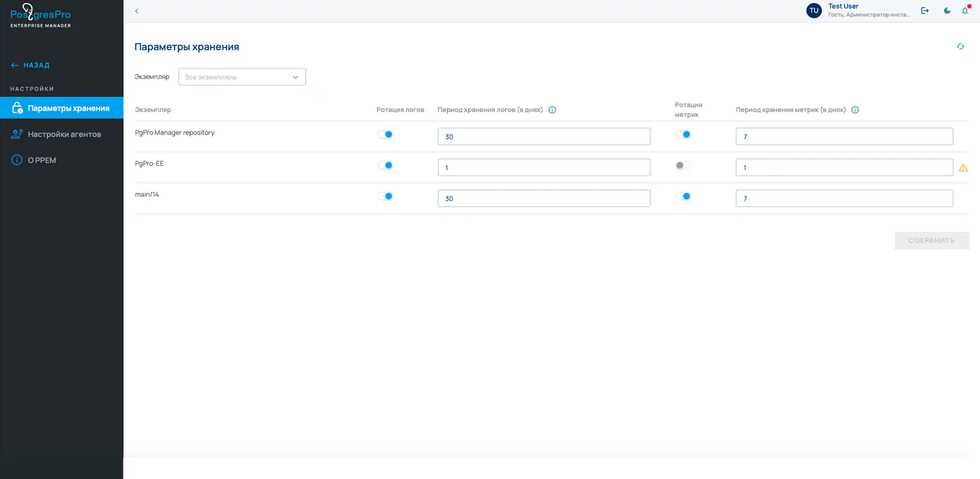The width and height of the screenshot is (980, 479).
Task: Click info icon beside log retention period
Action: tap(552, 110)
